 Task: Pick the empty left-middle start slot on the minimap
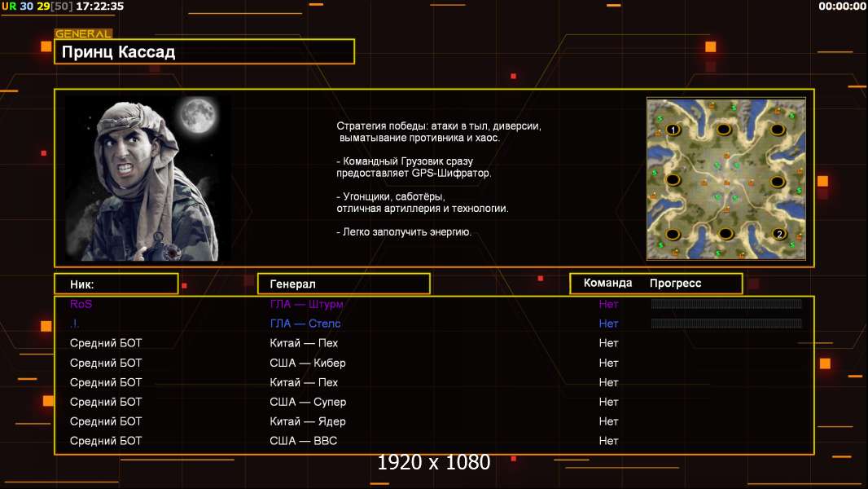673,180
